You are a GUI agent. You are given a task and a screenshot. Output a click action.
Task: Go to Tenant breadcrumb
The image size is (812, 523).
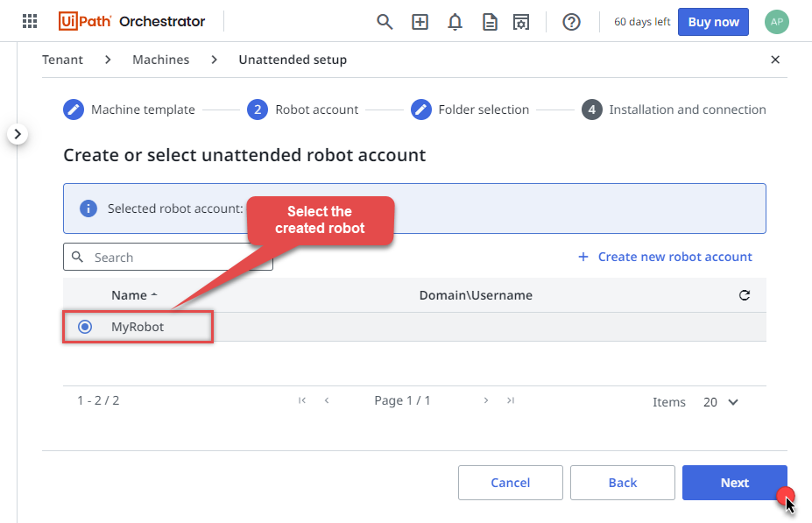pyautogui.click(x=62, y=60)
